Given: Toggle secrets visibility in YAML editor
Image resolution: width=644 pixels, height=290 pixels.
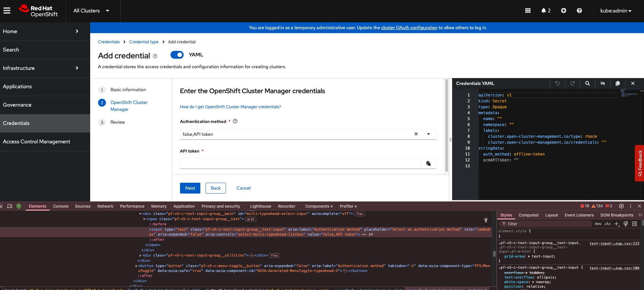Looking at the screenshot, I should [x=603, y=83].
